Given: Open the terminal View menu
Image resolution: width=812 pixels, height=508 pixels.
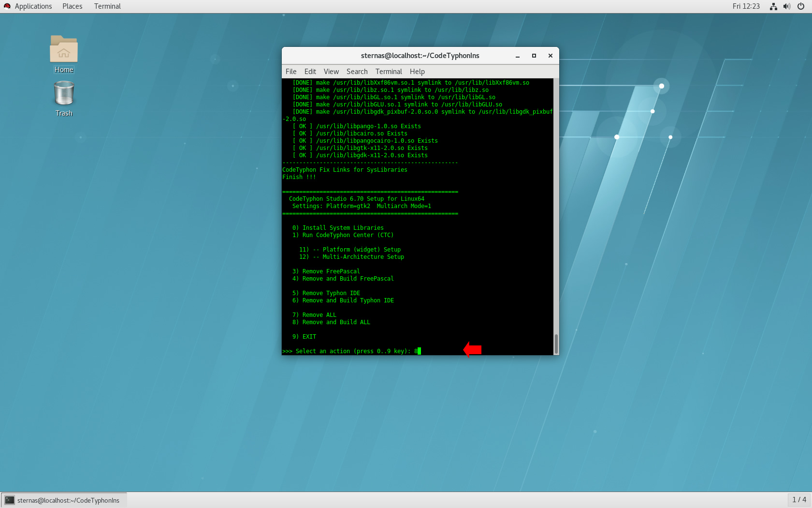Looking at the screenshot, I should click(331, 72).
